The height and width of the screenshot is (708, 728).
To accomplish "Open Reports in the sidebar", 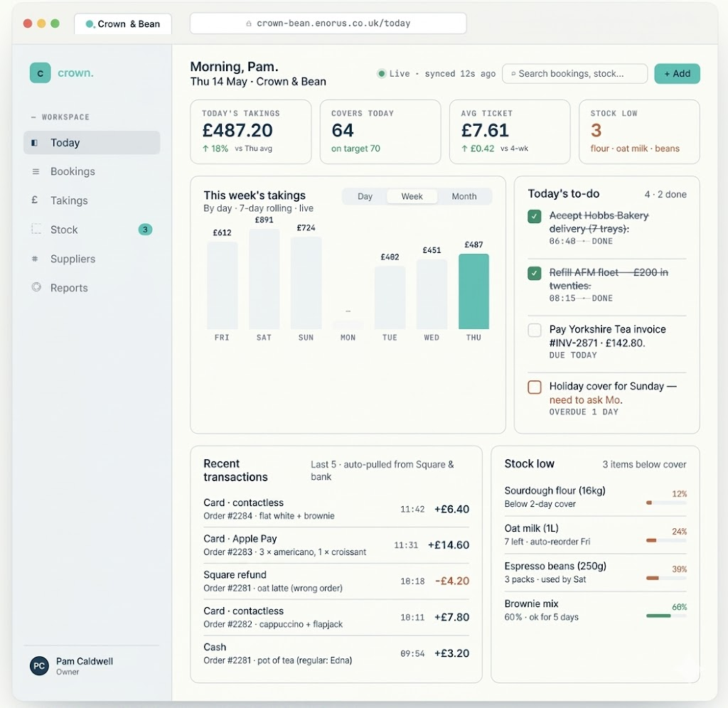I will (92, 288).
